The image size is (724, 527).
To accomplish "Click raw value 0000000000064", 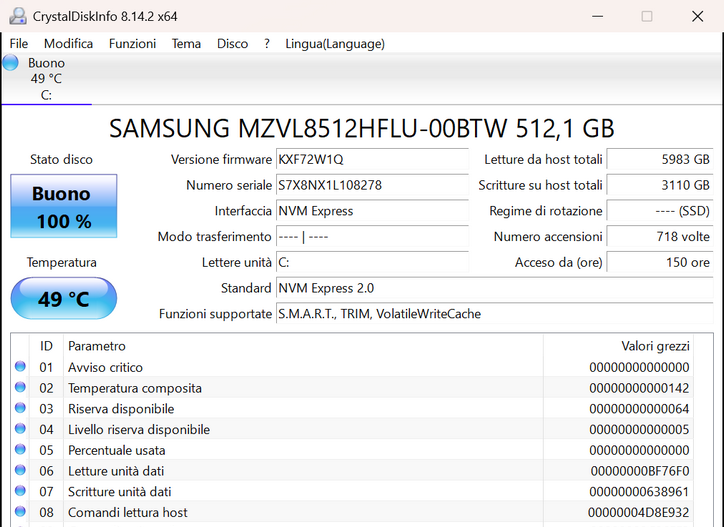I will [639, 409].
